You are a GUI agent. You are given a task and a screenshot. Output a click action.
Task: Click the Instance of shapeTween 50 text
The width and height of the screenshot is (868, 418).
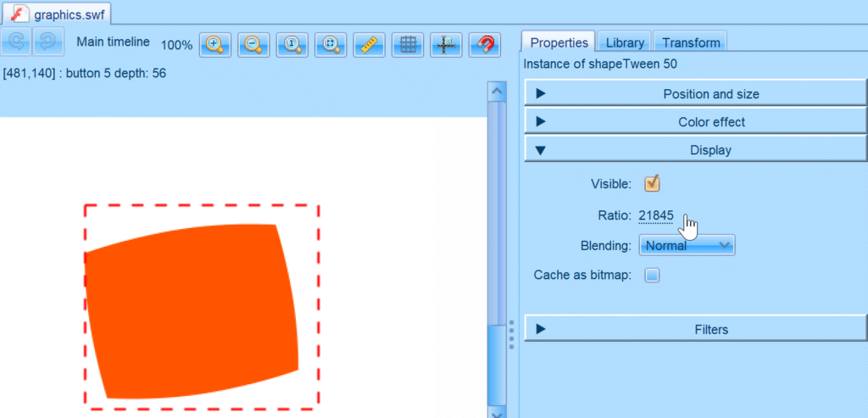600,64
